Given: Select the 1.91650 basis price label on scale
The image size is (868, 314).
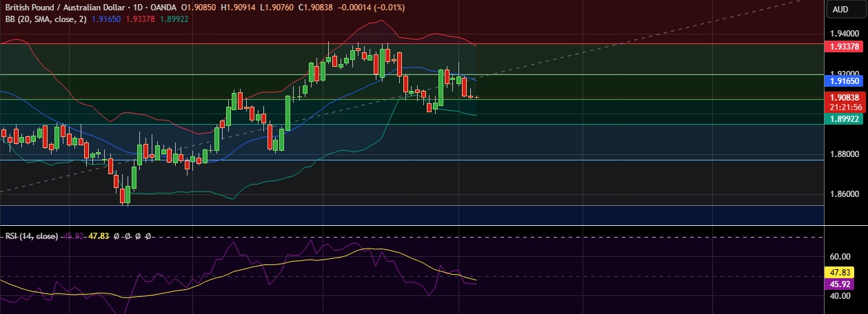Looking at the screenshot, I should coord(843,81).
